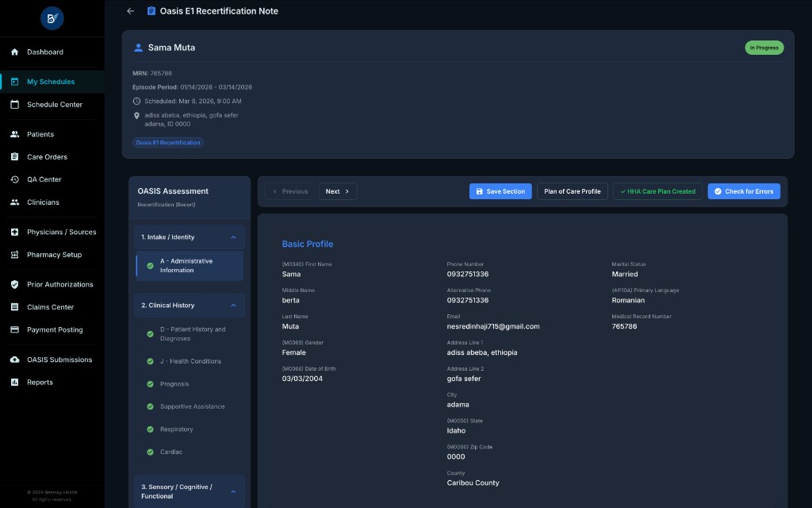Click the My Schedules calendar icon
812x508 pixels.
pos(14,82)
